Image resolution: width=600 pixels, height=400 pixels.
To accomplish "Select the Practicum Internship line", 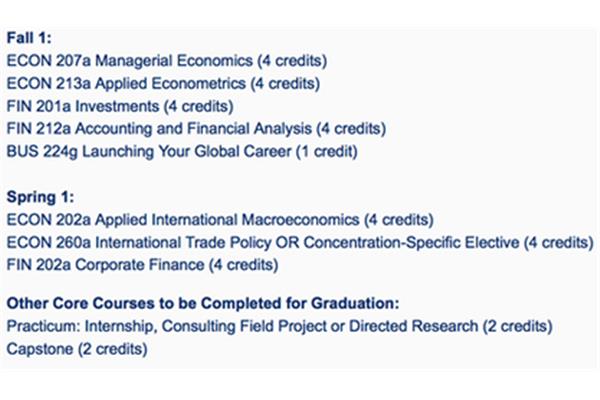I will tap(280, 326).
